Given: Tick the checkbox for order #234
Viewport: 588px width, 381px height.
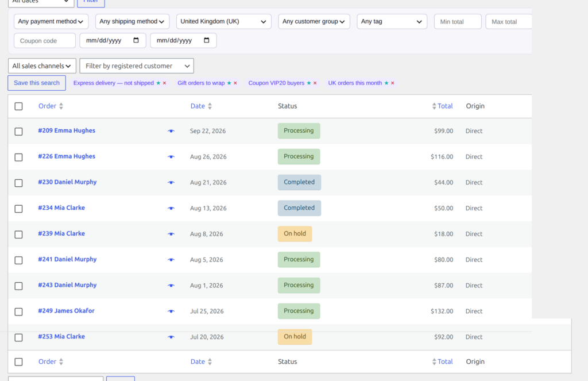Looking at the screenshot, I should [x=18, y=209].
